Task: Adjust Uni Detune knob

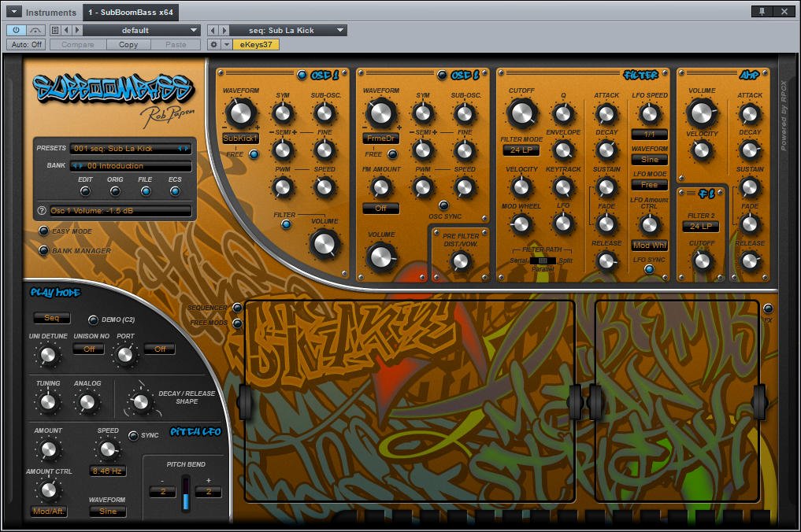Action: (47, 355)
